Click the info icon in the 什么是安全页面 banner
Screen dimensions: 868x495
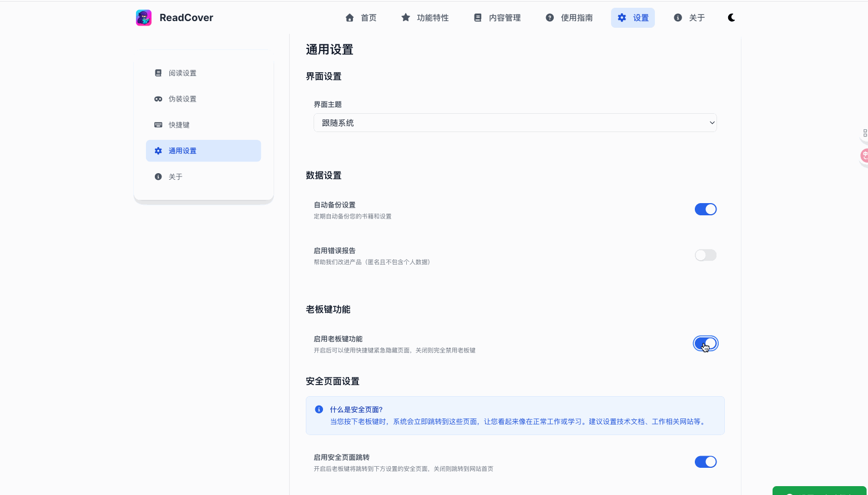click(319, 409)
